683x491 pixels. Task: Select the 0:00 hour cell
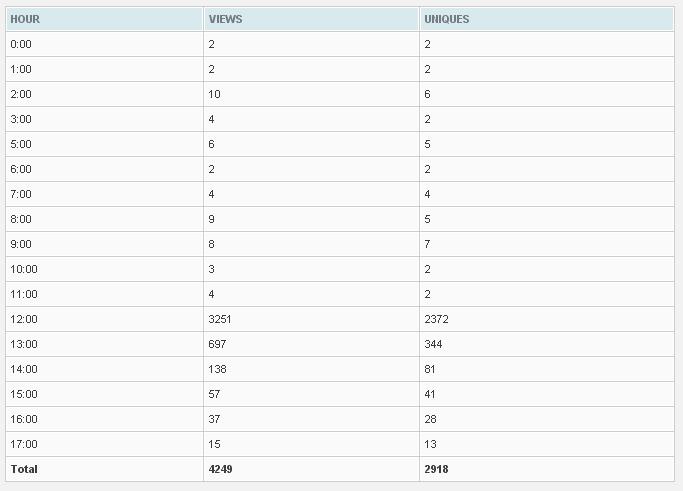(21, 44)
